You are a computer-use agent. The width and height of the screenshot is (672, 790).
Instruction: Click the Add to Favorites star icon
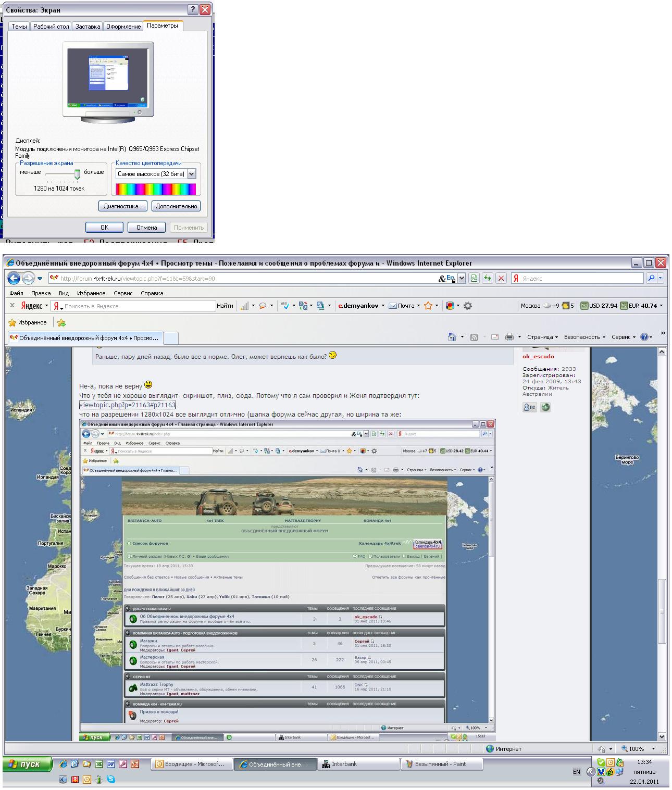(61, 322)
